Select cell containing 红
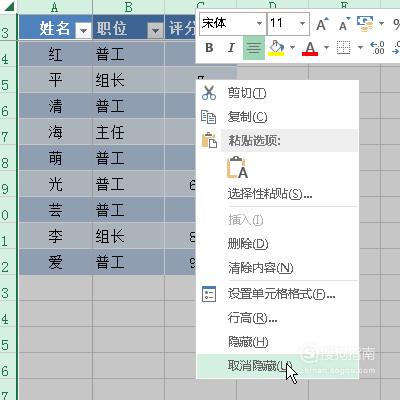Viewport: 400px width, 400px height. pyautogui.click(x=55, y=54)
